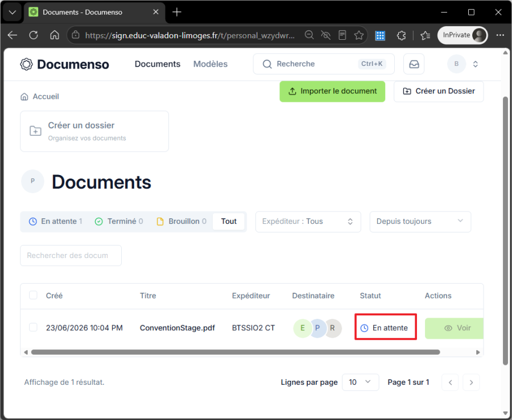Check the select-all checkbox in table header
Screen dimensions: 512x420
click(33, 295)
